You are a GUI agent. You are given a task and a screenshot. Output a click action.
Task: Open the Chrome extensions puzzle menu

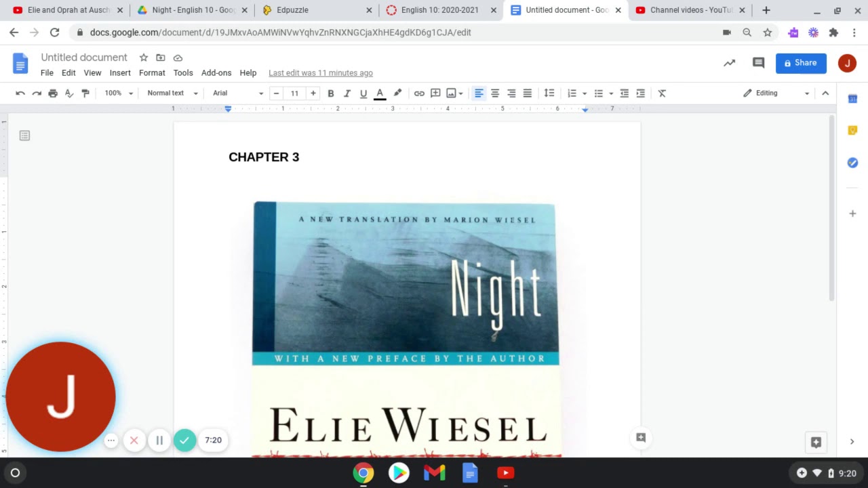tap(833, 33)
